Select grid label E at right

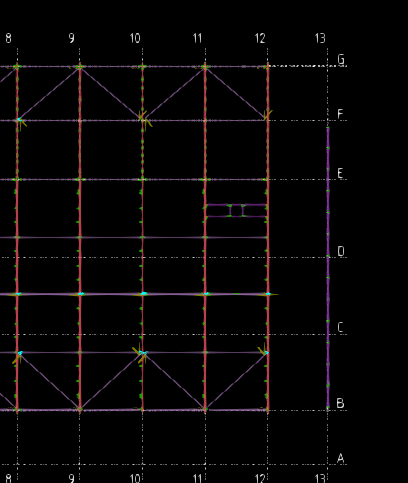340,174
